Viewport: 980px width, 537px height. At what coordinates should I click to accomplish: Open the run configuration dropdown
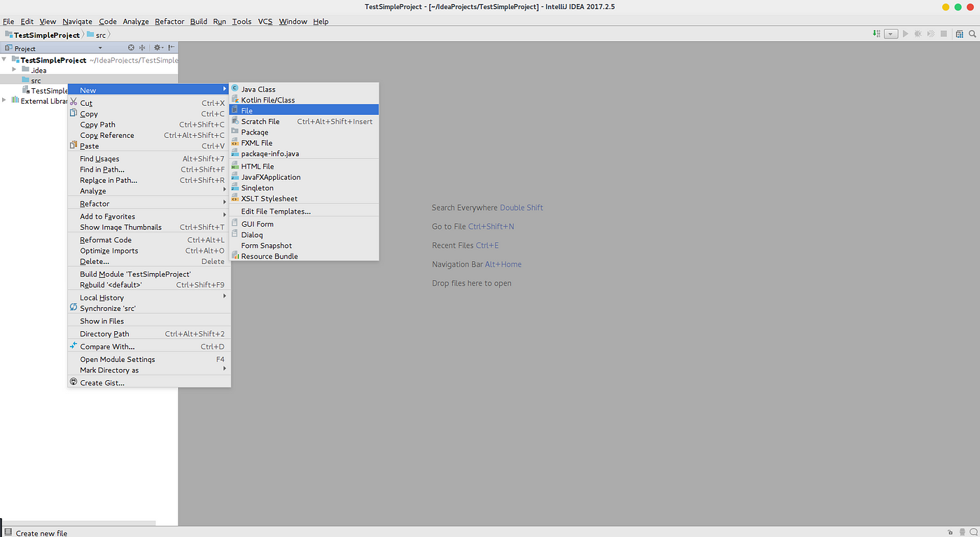point(891,34)
